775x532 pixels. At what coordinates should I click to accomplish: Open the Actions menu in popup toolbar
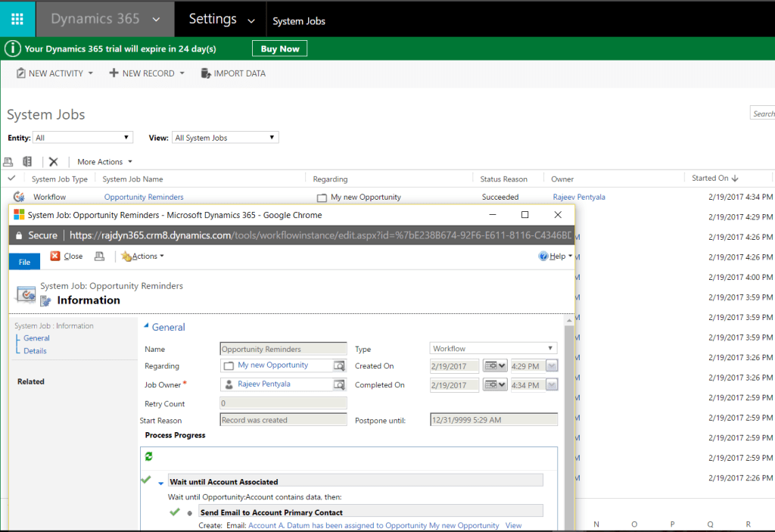(x=143, y=257)
